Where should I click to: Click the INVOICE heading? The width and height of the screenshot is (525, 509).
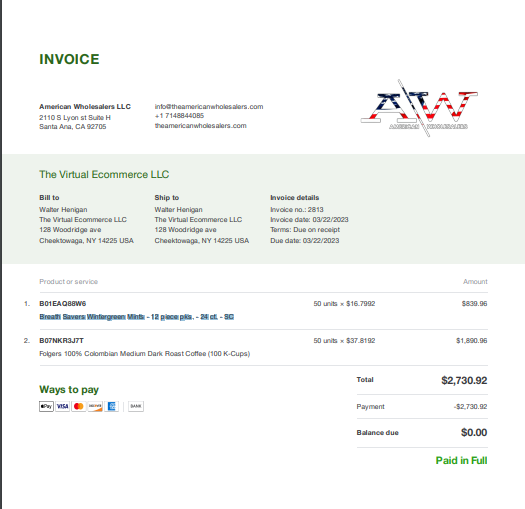69,59
